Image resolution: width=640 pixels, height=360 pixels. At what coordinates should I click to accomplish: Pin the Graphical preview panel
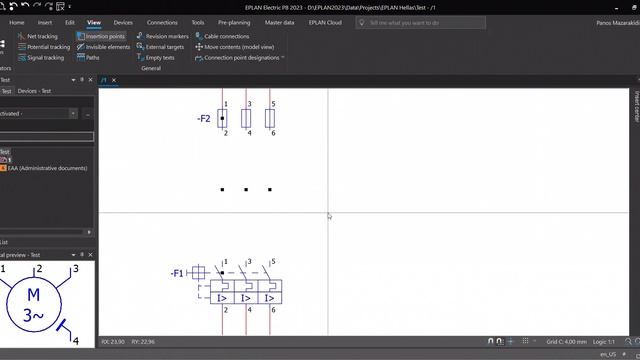(x=82, y=255)
